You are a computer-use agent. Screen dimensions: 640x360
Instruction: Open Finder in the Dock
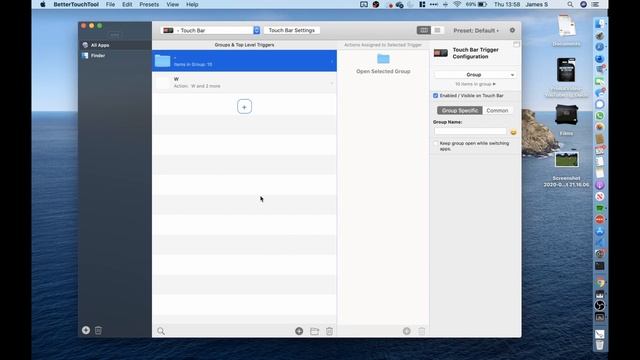600,24
